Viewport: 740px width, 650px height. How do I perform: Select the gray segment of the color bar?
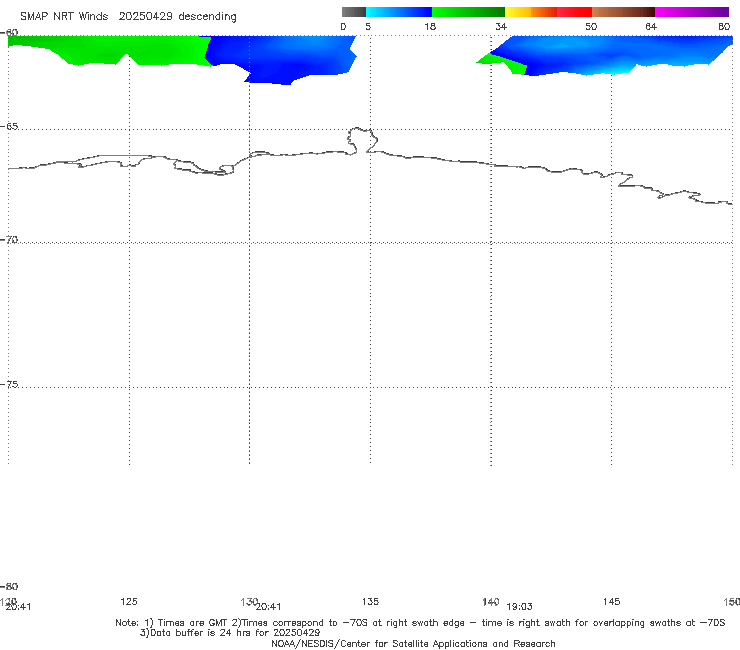pyautogui.click(x=354, y=12)
